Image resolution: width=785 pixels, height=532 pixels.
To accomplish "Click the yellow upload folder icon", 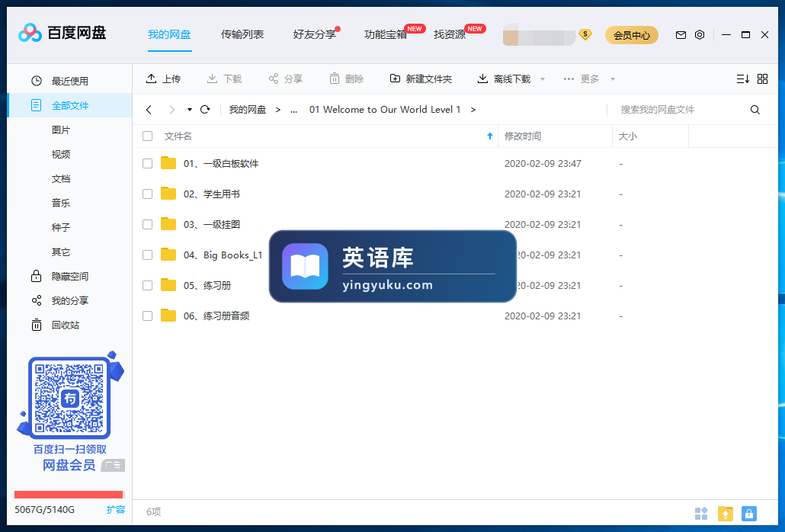I will 726,514.
